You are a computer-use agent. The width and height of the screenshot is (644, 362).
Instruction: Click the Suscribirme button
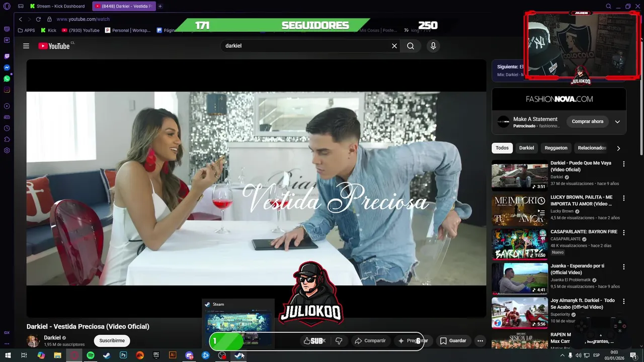click(x=112, y=340)
